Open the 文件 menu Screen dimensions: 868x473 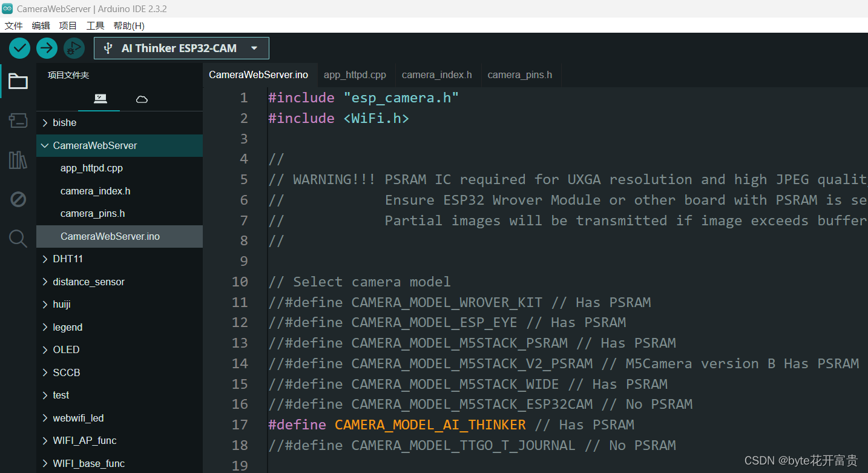(x=14, y=25)
